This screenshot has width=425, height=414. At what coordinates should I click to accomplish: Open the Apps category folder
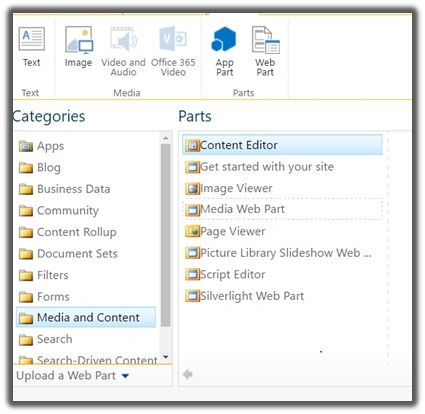click(x=41, y=146)
